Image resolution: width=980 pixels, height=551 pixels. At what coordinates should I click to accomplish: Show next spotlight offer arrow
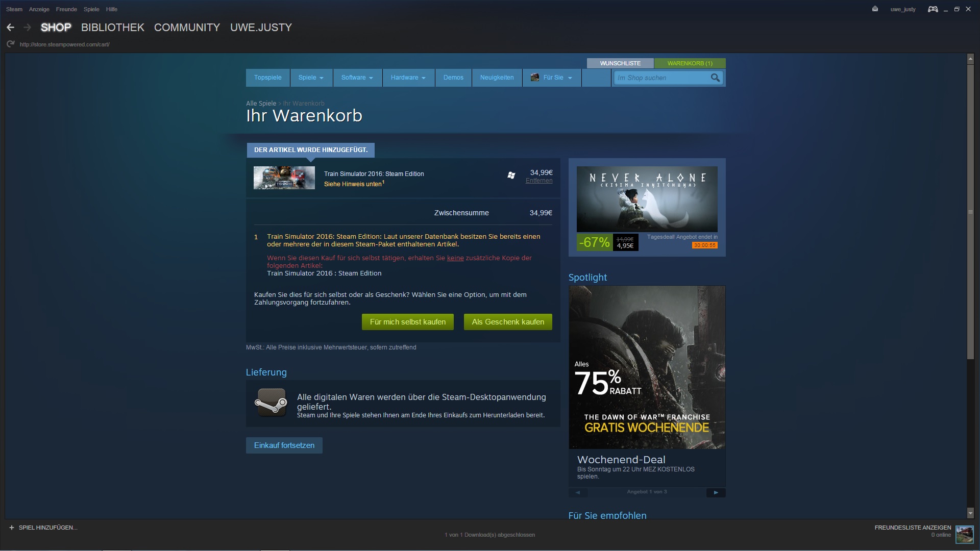(x=716, y=492)
